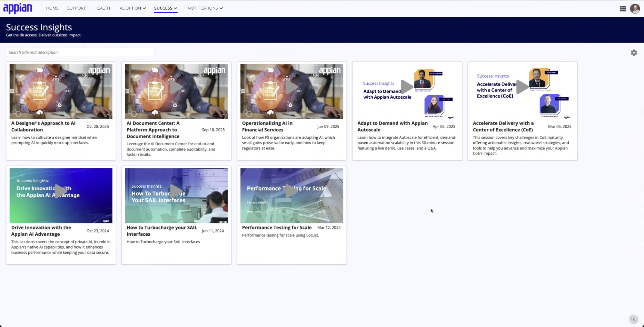Play the Designer's Approach to AI Collaboration video
The image size is (644, 327).
click(x=61, y=87)
